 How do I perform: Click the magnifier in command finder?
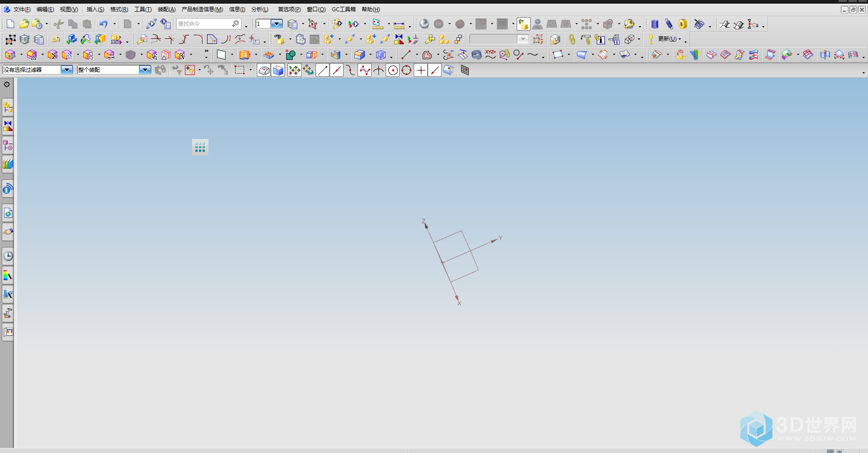pos(236,23)
